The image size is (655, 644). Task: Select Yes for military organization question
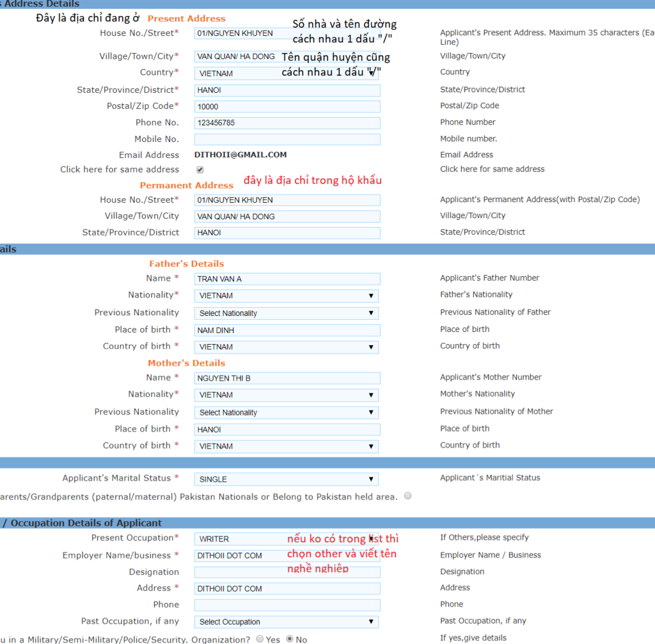[260, 639]
